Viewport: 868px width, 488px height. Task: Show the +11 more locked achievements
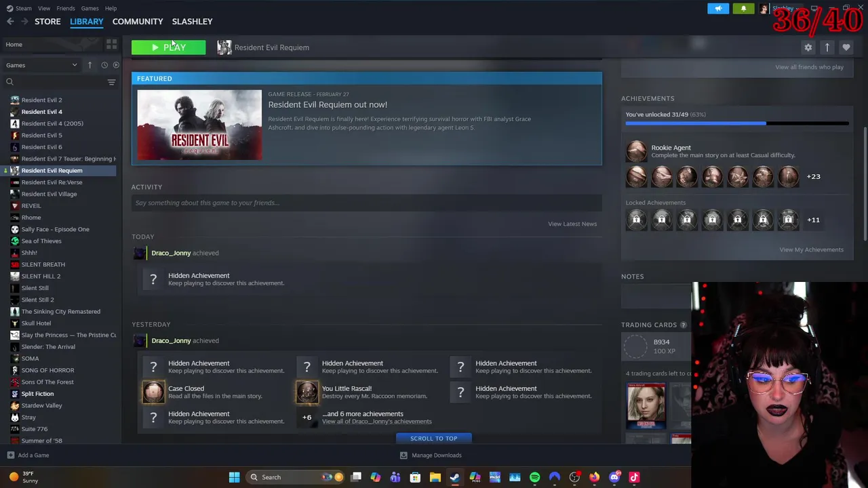tap(813, 220)
